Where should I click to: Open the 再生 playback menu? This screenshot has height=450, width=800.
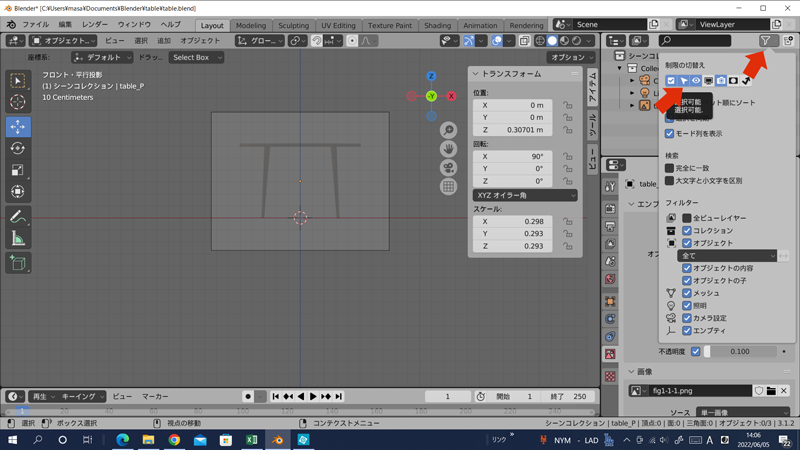43,396
